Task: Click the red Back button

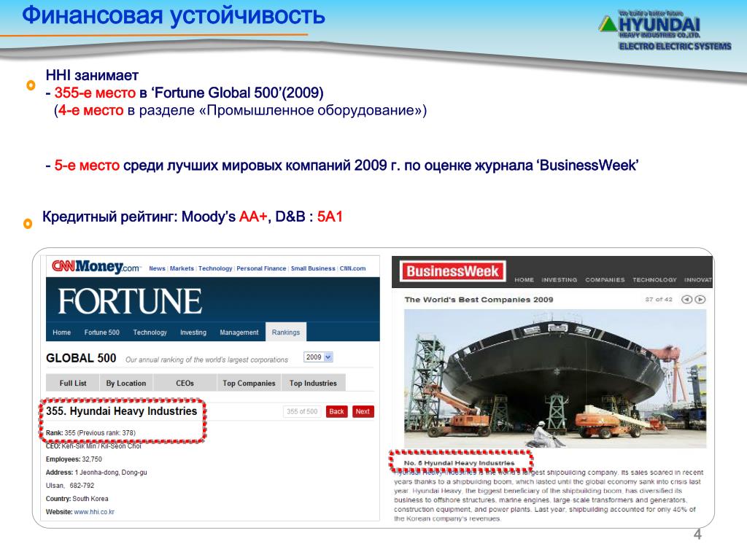Action: click(x=337, y=411)
